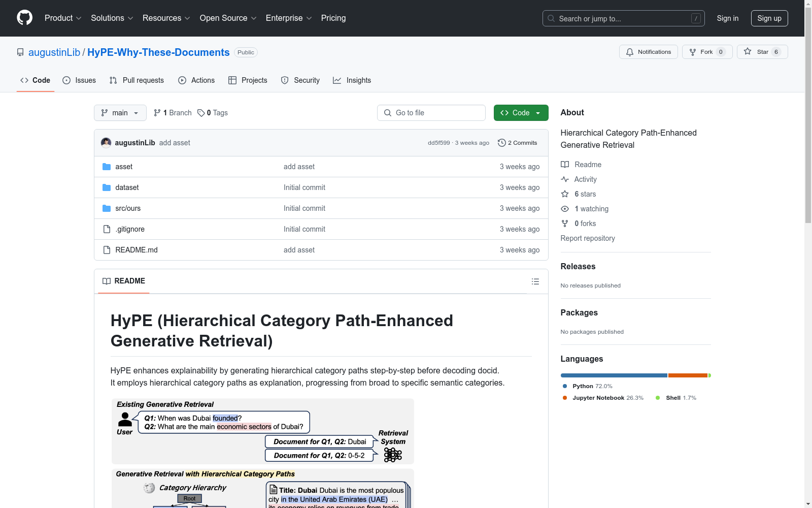The image size is (812, 508).
Task: Open the Projects tab
Action: click(248, 80)
